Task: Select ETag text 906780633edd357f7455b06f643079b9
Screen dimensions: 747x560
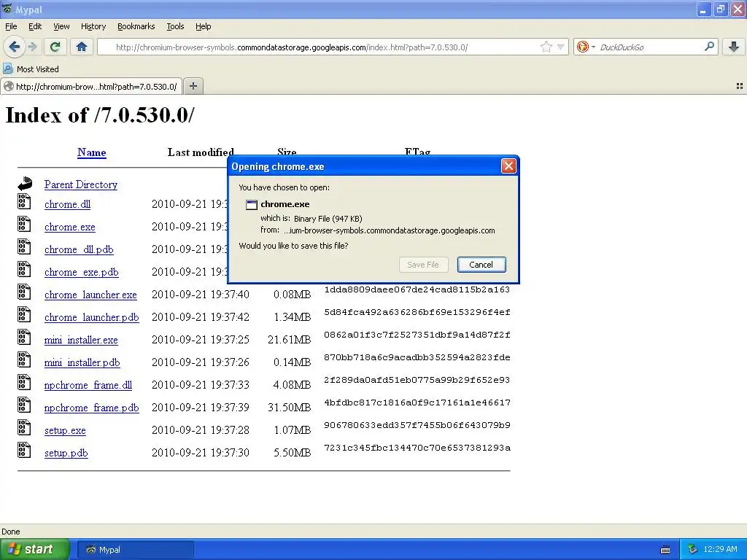Action: coord(417,425)
